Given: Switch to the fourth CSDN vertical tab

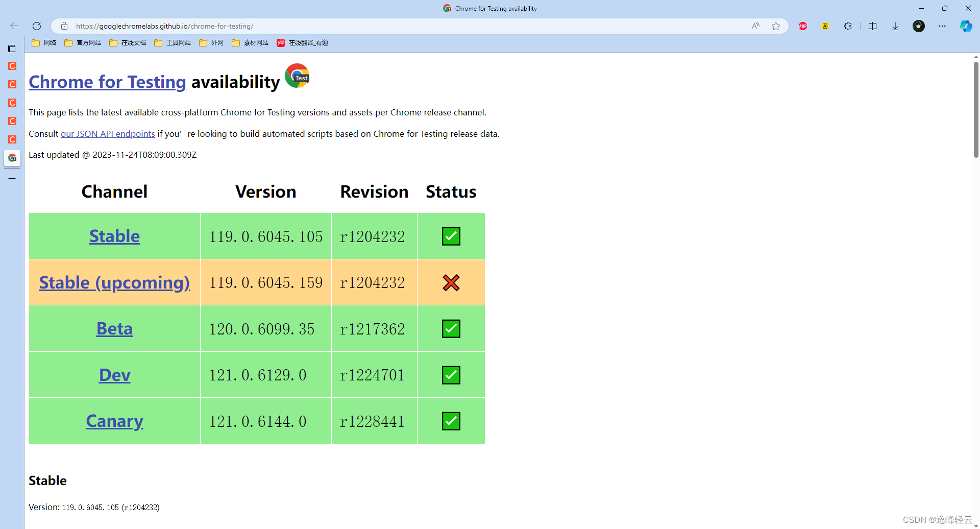Looking at the screenshot, I should click(12, 121).
